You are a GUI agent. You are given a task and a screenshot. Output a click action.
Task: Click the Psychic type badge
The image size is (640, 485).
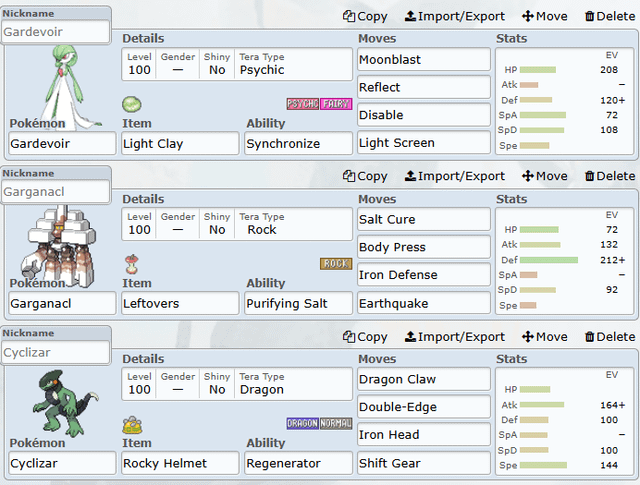tap(302, 104)
